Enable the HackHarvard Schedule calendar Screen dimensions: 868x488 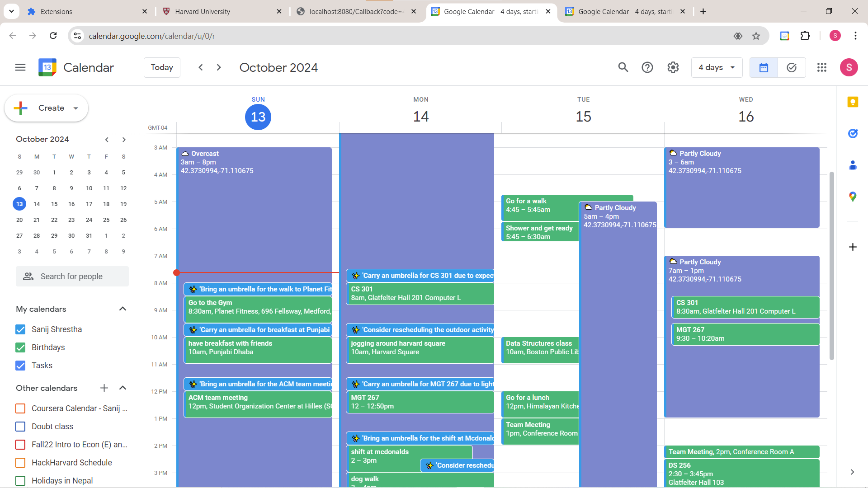coord(20,463)
